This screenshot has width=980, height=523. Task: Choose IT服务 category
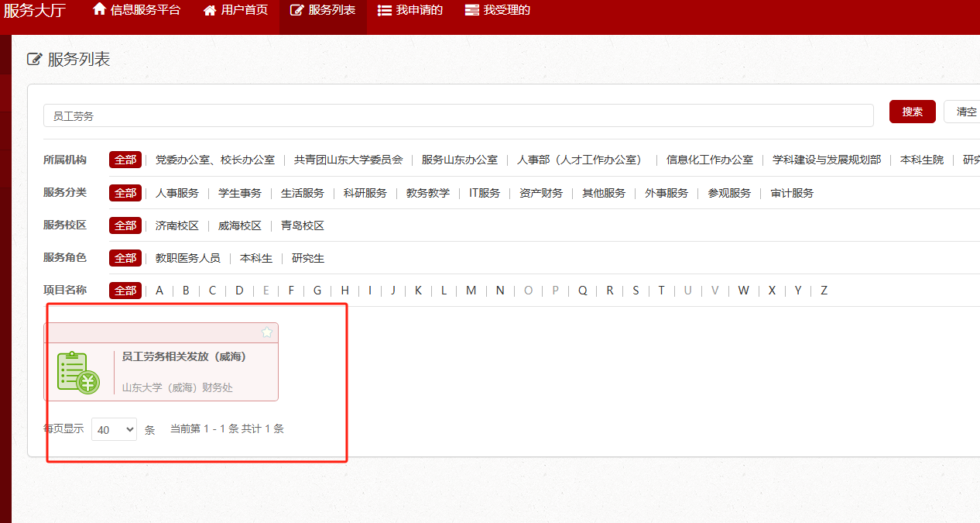pos(485,193)
